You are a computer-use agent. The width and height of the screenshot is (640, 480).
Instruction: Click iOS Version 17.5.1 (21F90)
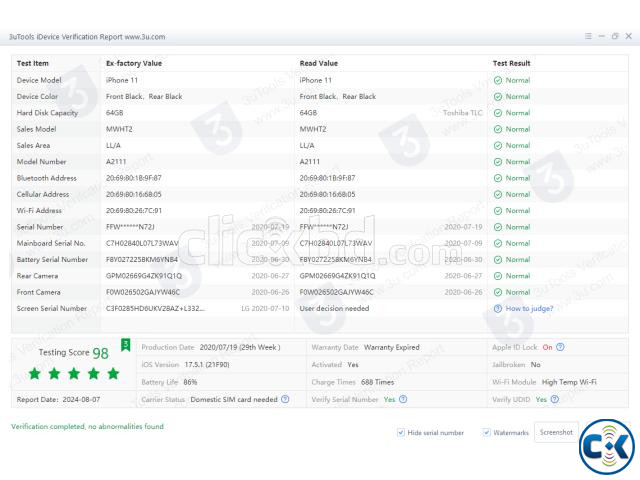click(207, 364)
